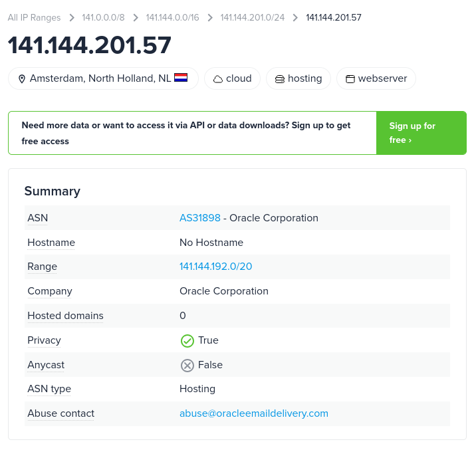Click the chevron after 141.144.0.0/16 breadcrumb
The height and width of the screenshot is (450, 476).
210,17
